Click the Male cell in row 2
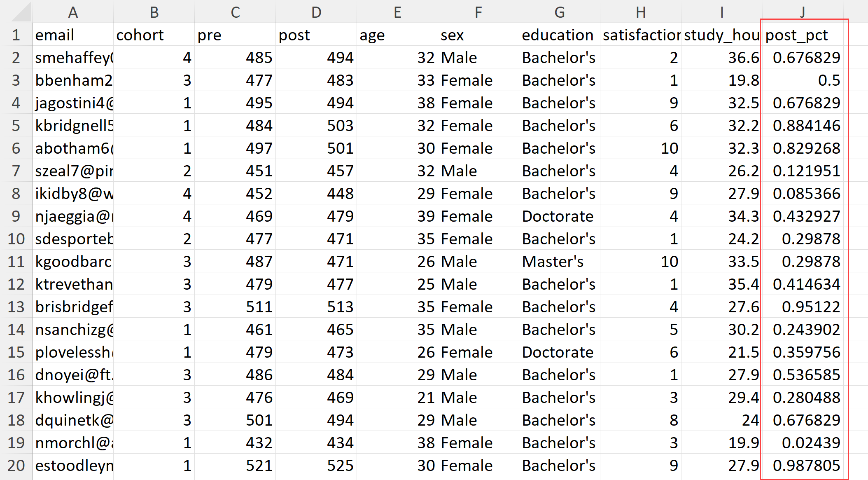The height and width of the screenshot is (480, 868). (478, 58)
